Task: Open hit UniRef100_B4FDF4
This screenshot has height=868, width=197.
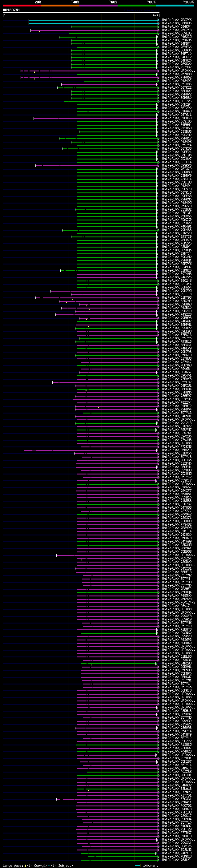Action: pos(177,43)
